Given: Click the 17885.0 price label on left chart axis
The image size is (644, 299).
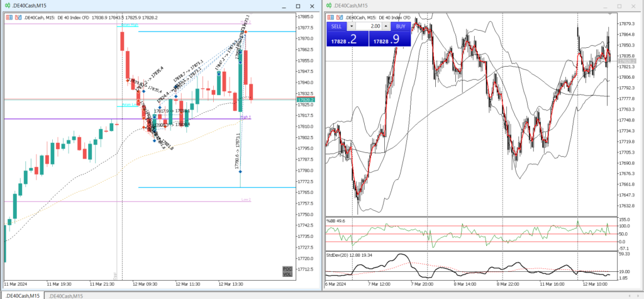Looking at the screenshot, I should point(306,16).
